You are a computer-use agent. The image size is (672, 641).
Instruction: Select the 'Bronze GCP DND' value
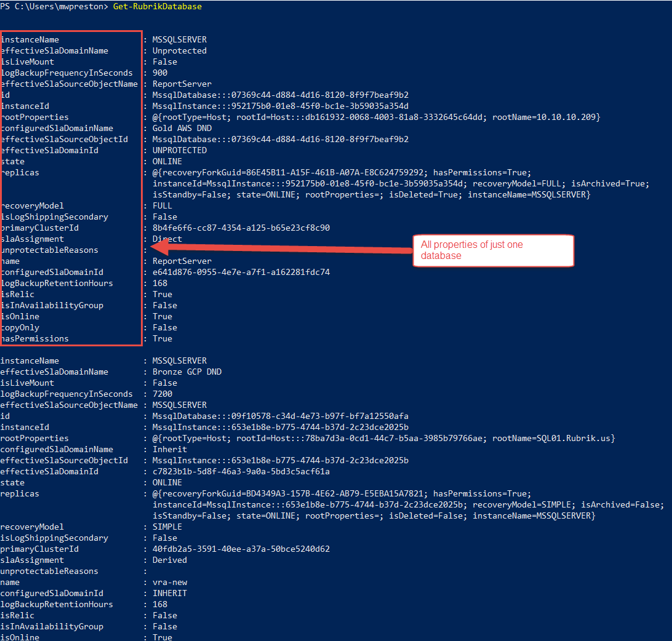[x=187, y=372]
